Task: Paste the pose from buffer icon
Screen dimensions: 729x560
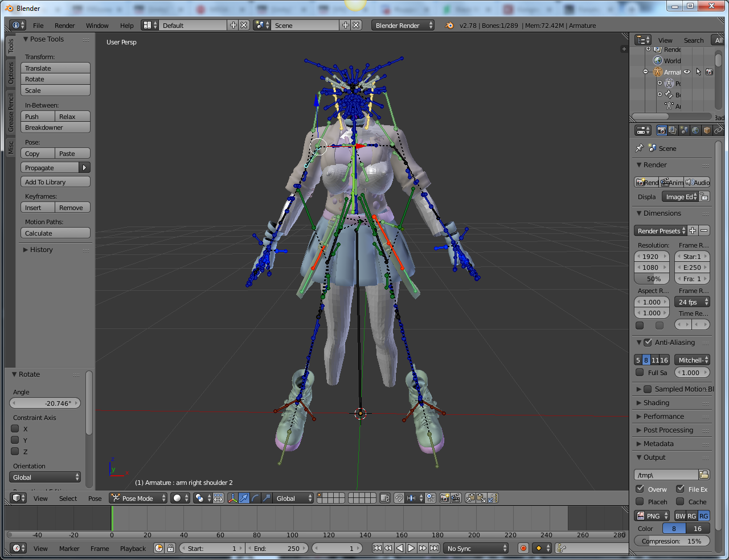Action: [x=481, y=498]
